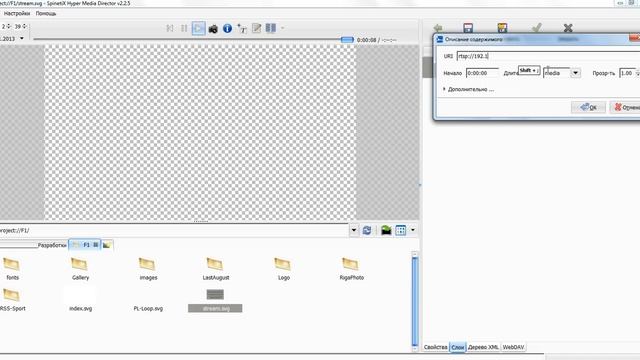Image resolution: width=640 pixels, height=360 pixels.
Task: Click the grid view mode icon
Action: (401, 230)
